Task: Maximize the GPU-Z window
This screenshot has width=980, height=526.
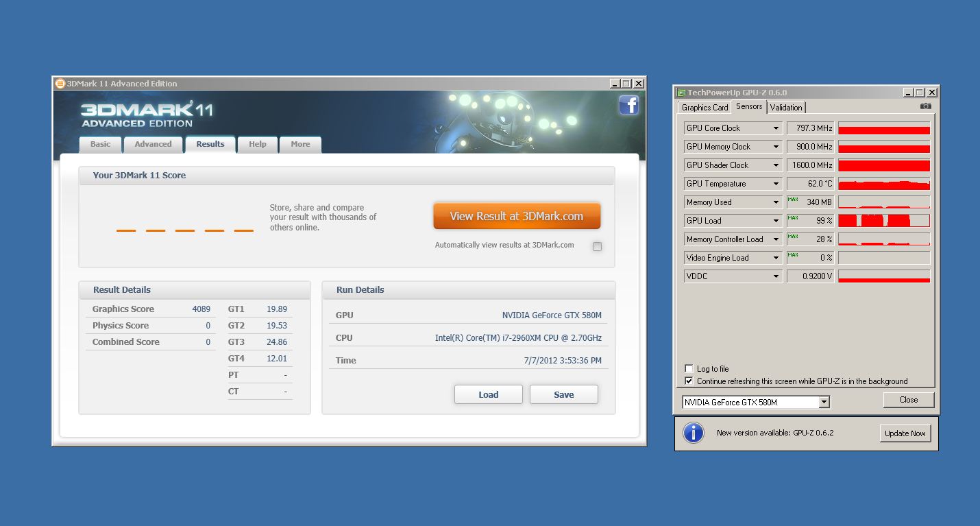Action: coord(920,93)
